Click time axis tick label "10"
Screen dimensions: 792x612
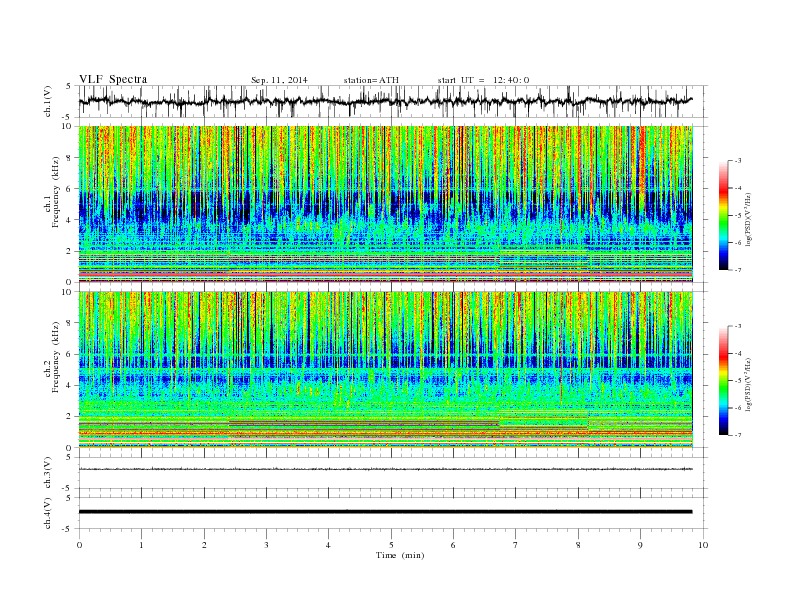click(x=703, y=545)
